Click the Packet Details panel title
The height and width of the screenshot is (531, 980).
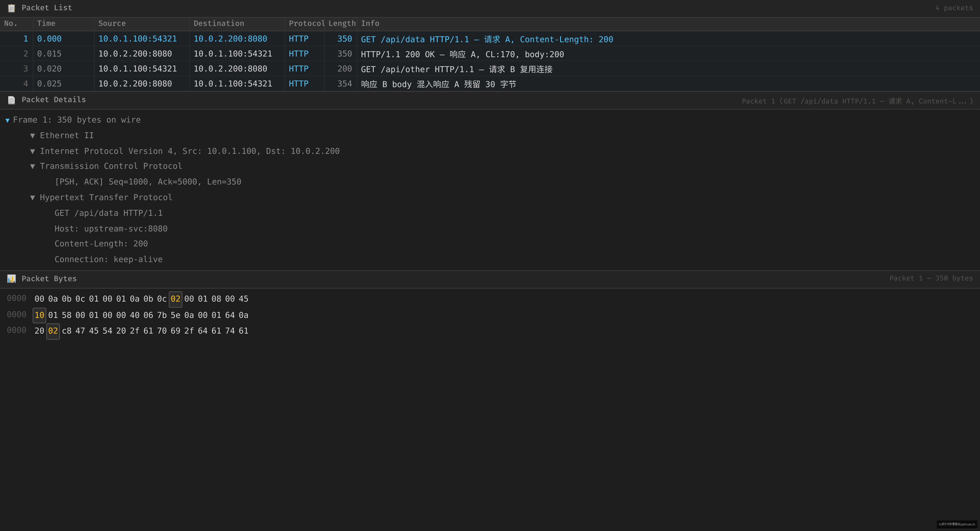pyautogui.click(x=54, y=100)
